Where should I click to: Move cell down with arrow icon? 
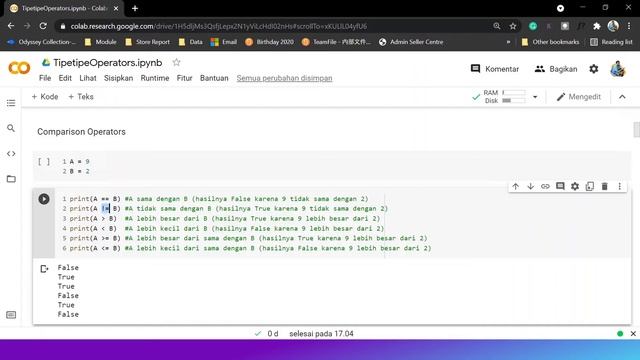pyautogui.click(x=530, y=187)
